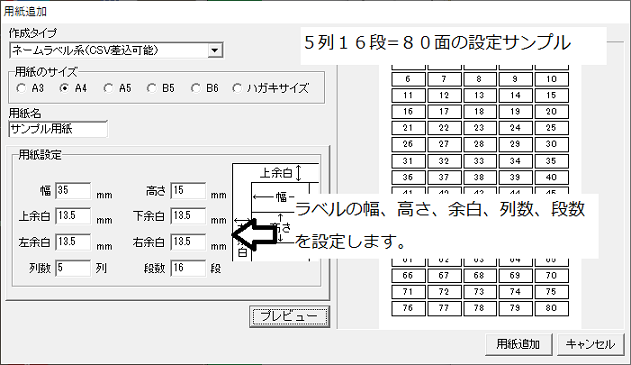The image size is (631, 365).
Task: Click label cell 40 in preview
Action: pos(551,177)
